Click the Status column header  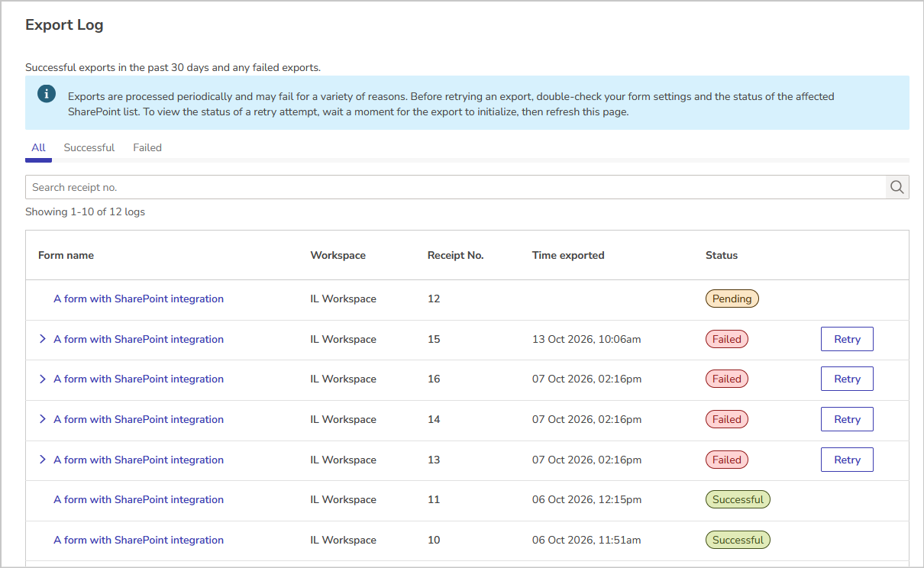(x=722, y=255)
